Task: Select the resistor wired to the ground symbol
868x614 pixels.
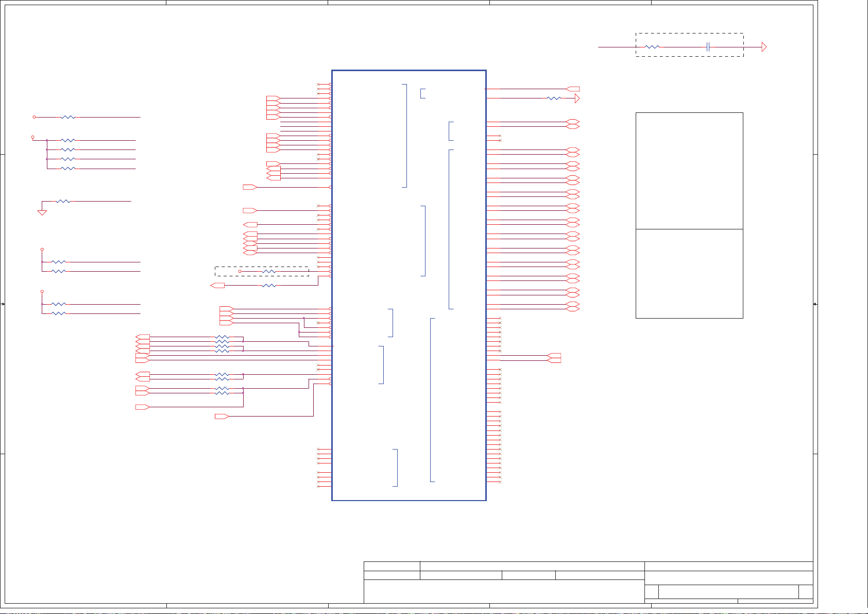Action: pos(63,202)
